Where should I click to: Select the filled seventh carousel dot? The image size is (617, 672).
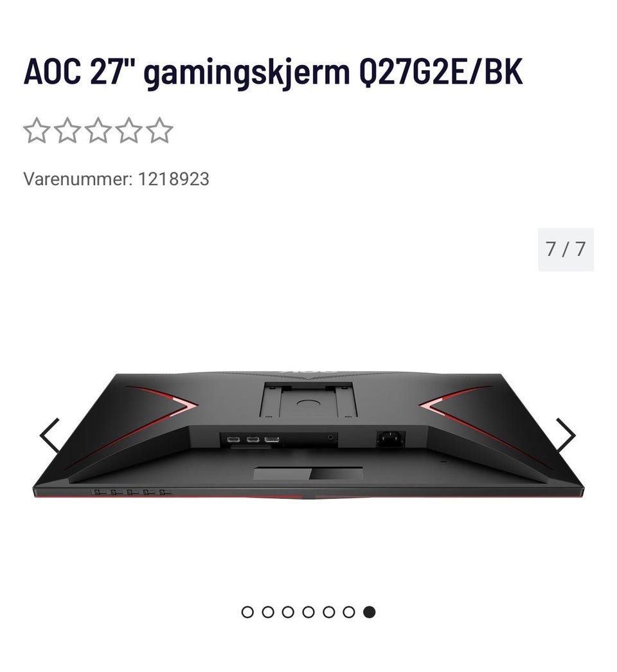tap(370, 612)
